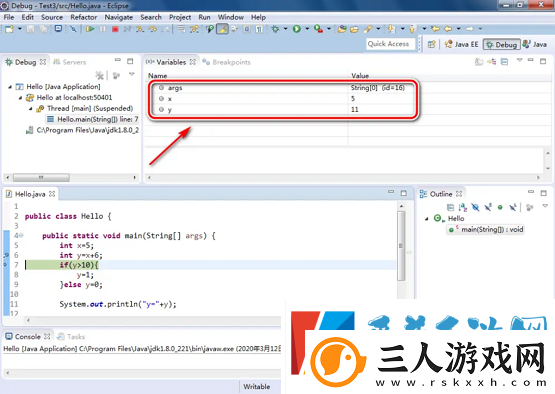Click the Suspend (pause) toolbar icon
Screen dimensions: 555x394
(103, 29)
